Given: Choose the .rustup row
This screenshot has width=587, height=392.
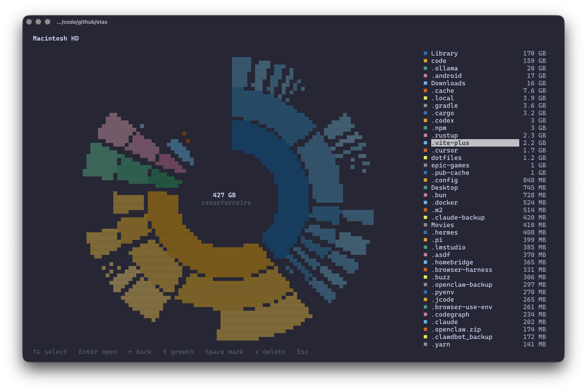Looking at the screenshot, I should coord(485,136).
